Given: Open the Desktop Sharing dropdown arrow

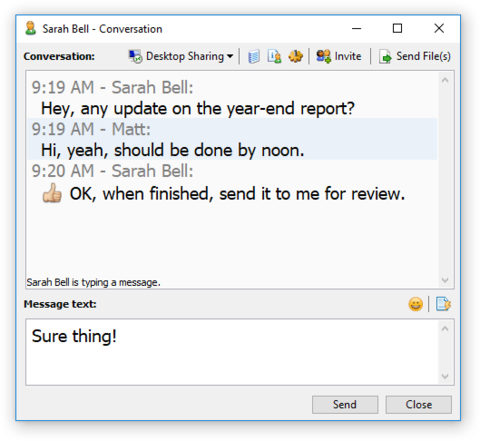Looking at the screenshot, I should coord(230,56).
